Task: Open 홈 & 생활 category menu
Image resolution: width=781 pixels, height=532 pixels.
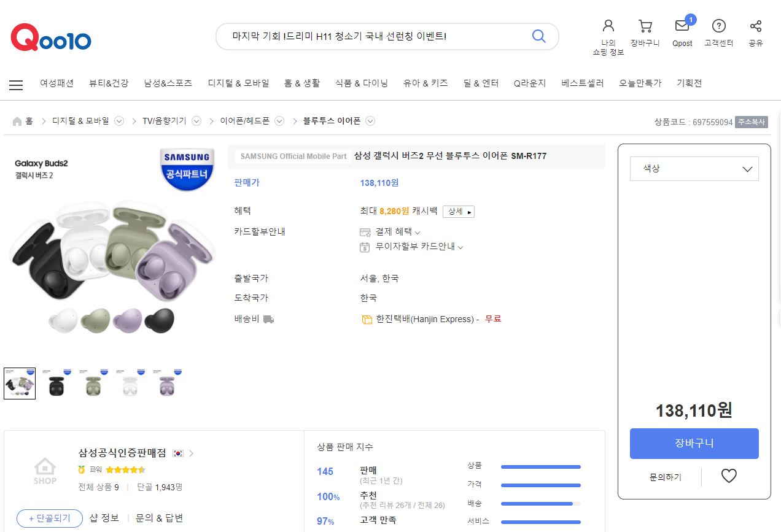Action: (302, 83)
